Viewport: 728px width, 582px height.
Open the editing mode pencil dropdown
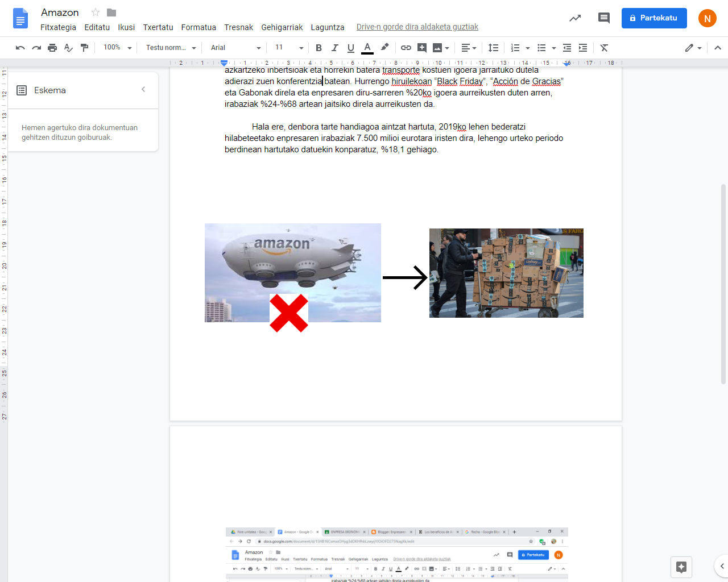(693, 48)
